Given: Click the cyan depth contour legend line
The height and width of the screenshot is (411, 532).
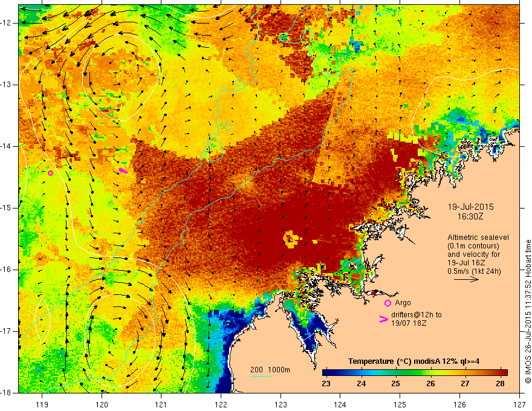Looking at the screenshot, I should tap(261, 376).
